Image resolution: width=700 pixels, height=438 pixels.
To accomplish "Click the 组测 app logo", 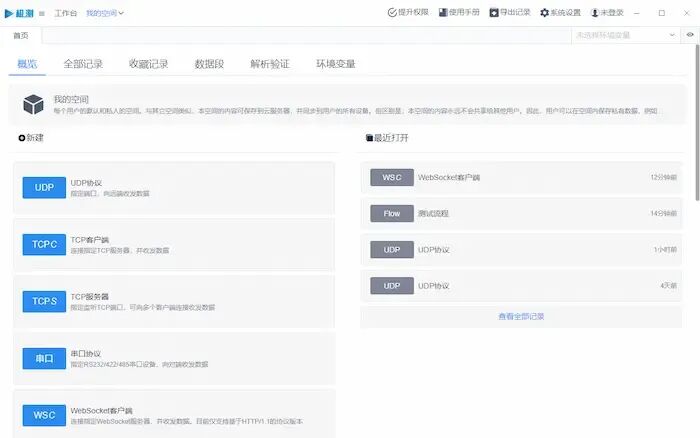I will pos(19,13).
